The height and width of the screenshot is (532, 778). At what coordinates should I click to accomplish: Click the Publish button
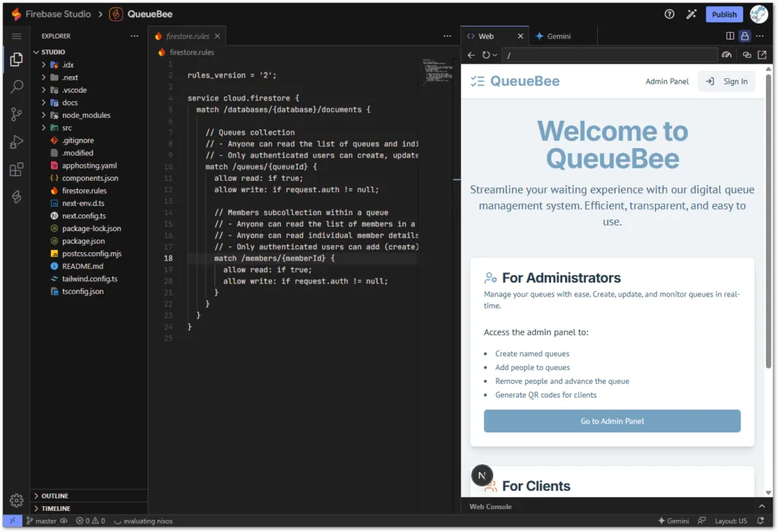pyautogui.click(x=724, y=14)
